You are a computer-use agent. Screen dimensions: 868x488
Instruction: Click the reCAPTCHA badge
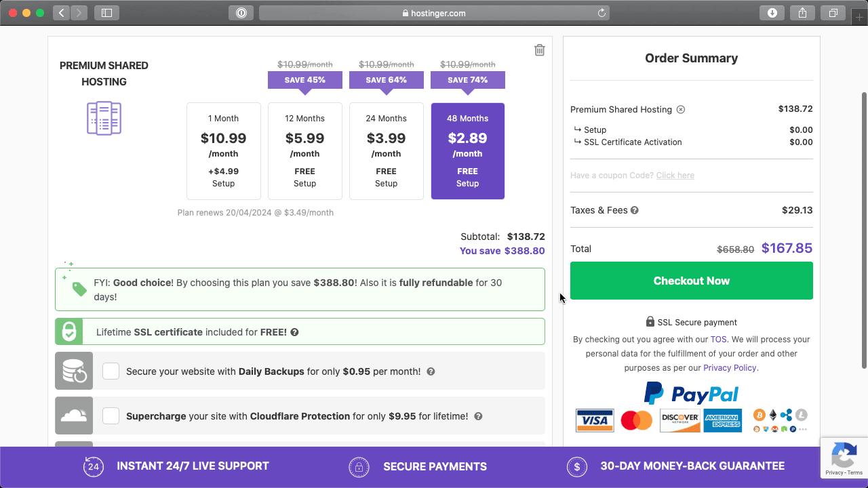pyautogui.click(x=844, y=457)
